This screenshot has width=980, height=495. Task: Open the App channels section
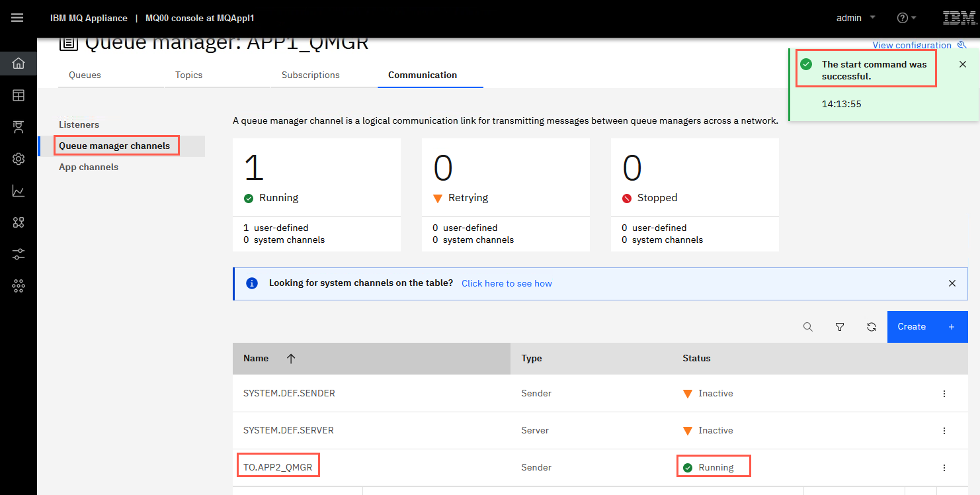point(89,167)
